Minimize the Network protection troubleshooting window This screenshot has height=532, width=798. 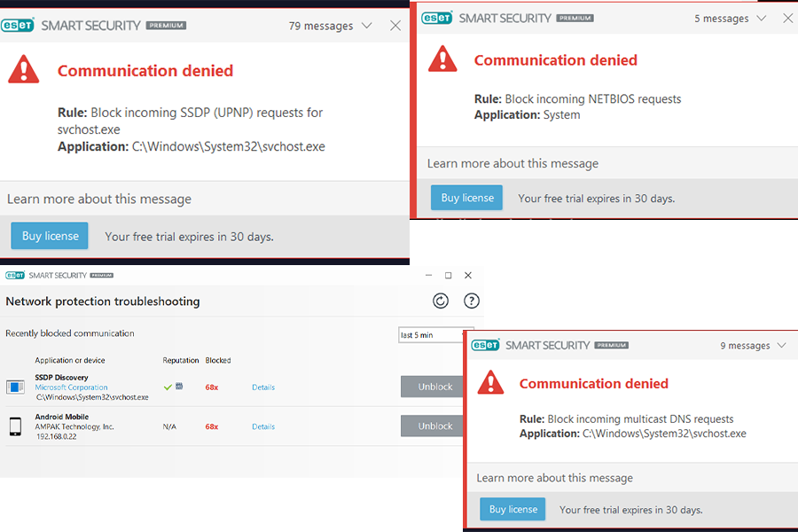point(428,276)
